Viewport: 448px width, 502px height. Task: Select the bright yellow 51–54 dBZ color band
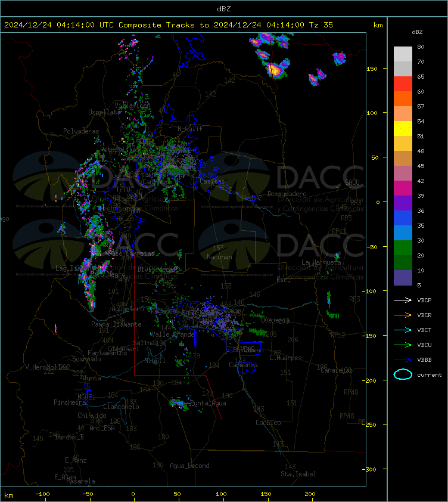[x=403, y=128]
